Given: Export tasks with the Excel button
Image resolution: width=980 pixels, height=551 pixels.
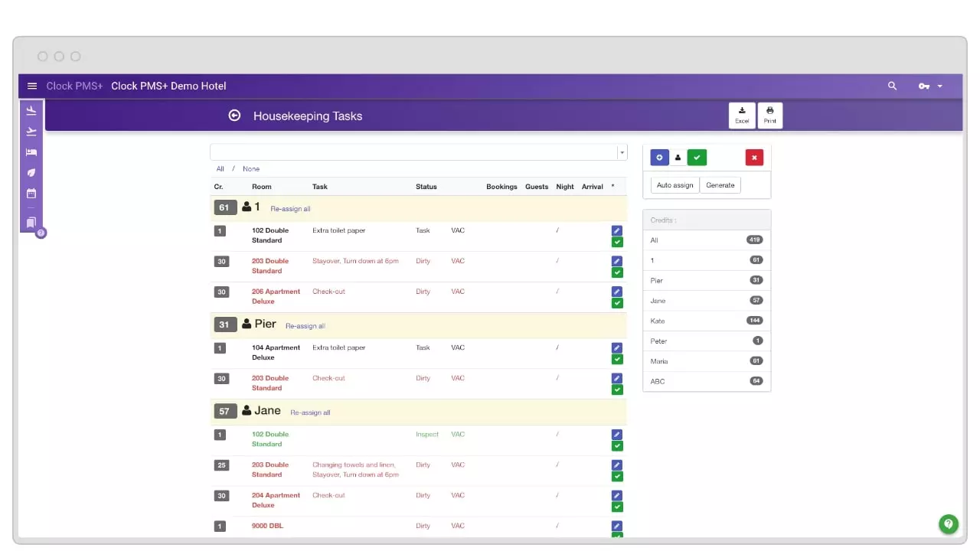Looking at the screenshot, I should pyautogui.click(x=742, y=116).
